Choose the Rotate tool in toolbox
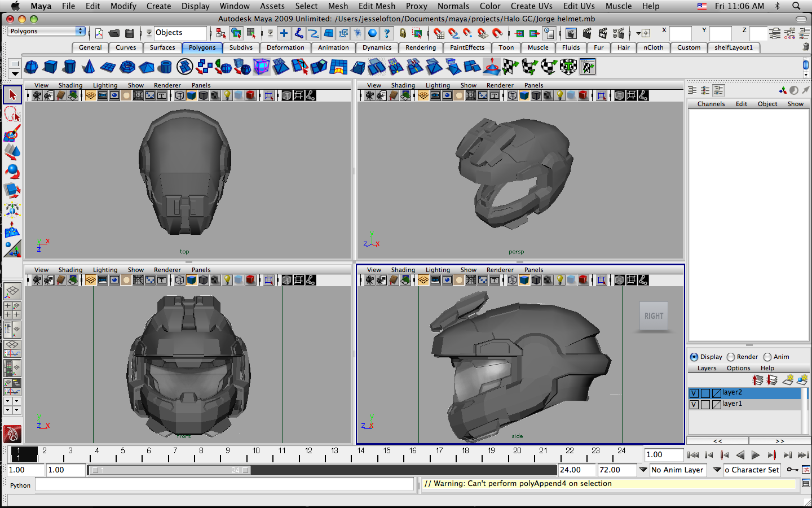This screenshot has height=508, width=812. point(12,172)
